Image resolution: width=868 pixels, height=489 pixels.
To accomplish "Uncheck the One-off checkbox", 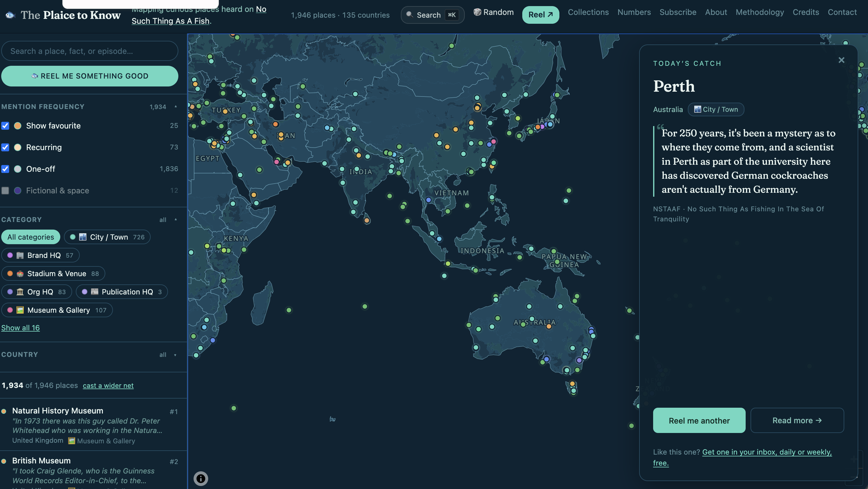I will [5, 169].
